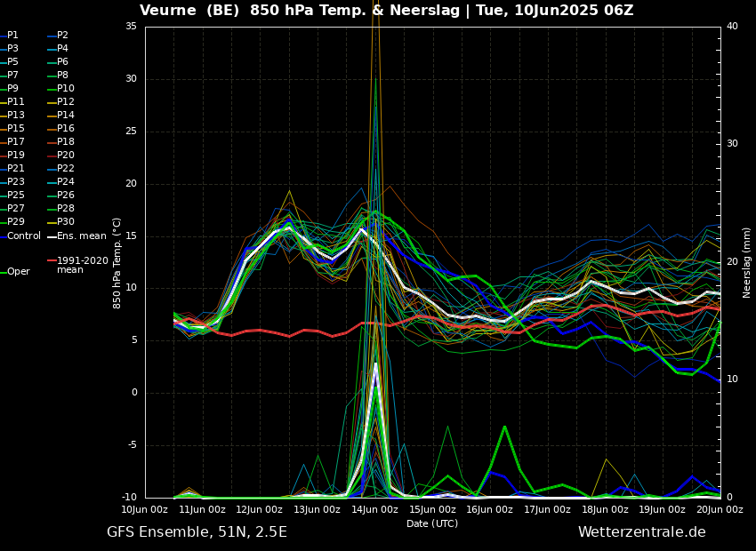Click the '10Jun 00z' date tick label
Screen dimensions: 756x551
click(145, 509)
